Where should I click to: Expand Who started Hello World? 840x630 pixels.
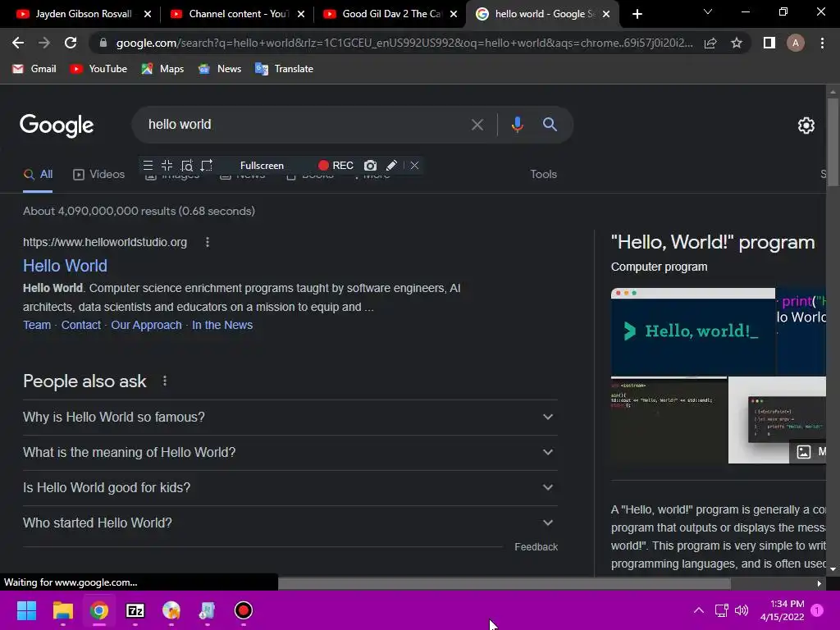point(290,523)
